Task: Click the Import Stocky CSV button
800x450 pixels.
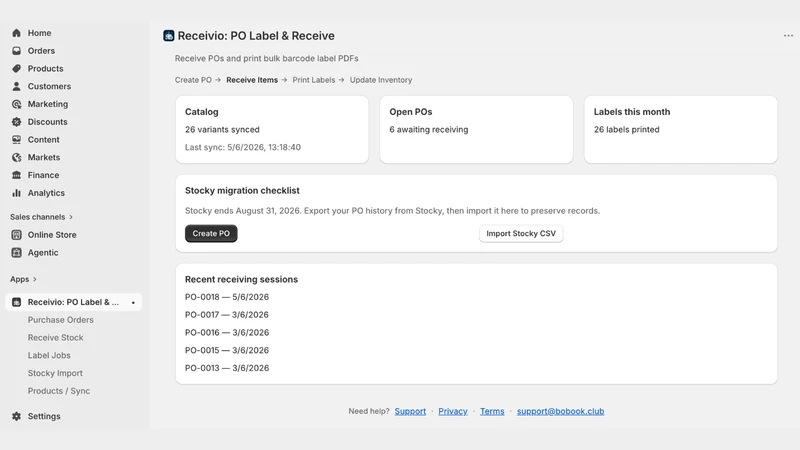Action: pos(521,234)
